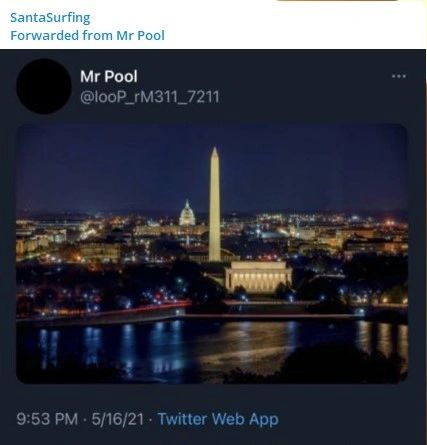Click the Lincoln Memorial in the photo
This screenshot has width=427, height=445.
coord(258,276)
